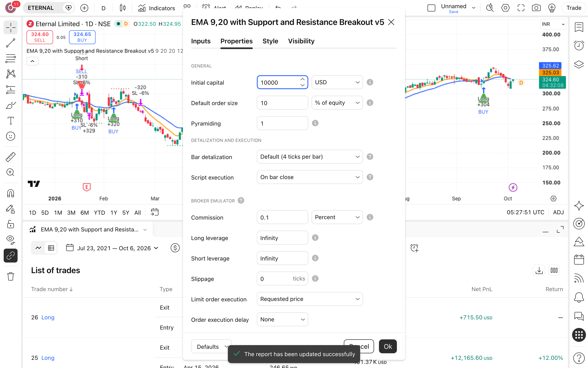The height and width of the screenshot is (368, 588).
Task: Click the 324.65 BUY button
Action: click(82, 37)
